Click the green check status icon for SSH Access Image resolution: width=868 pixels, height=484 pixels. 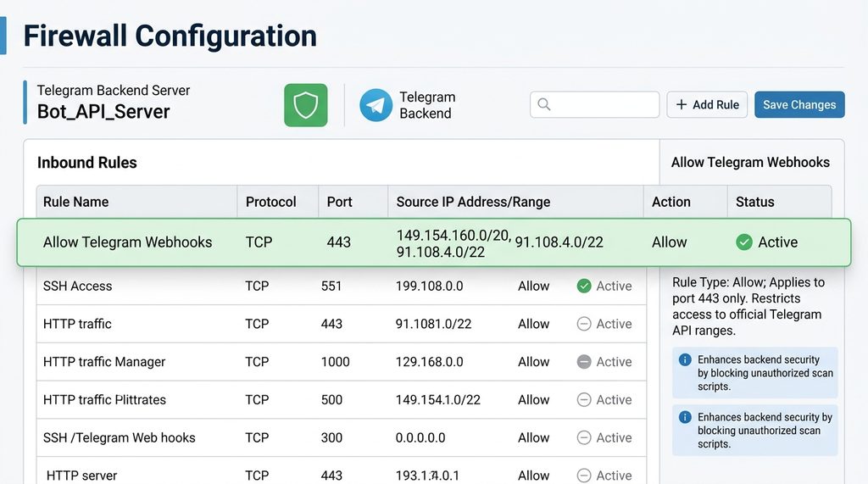584,287
